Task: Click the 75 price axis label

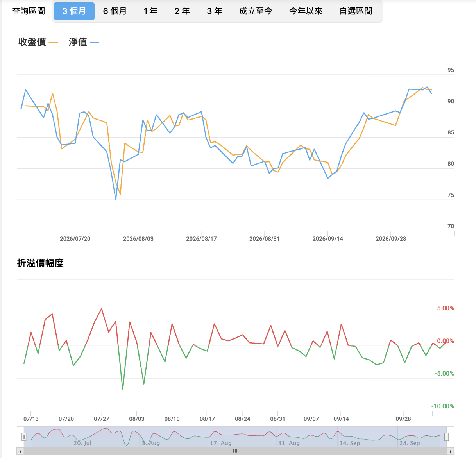Action: (451, 195)
